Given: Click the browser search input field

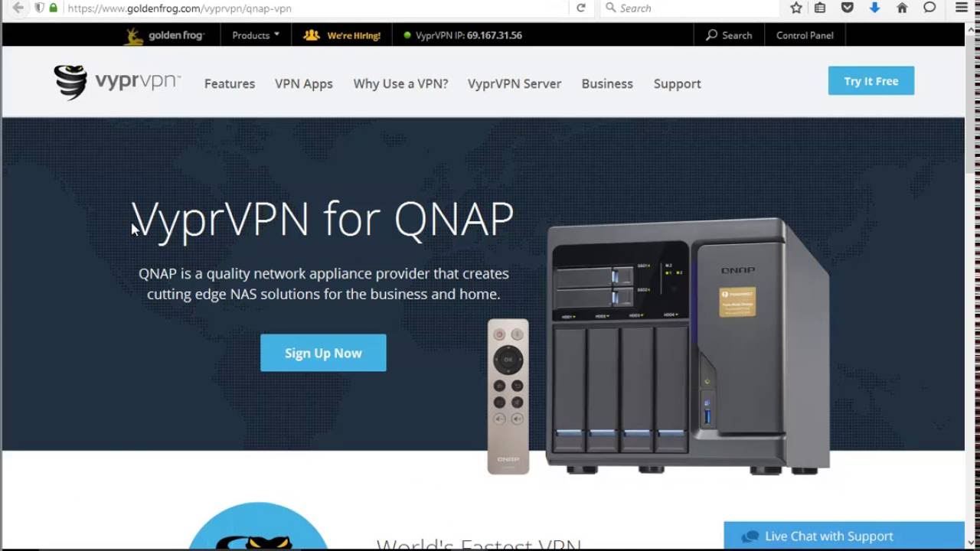Looking at the screenshot, I should [689, 8].
